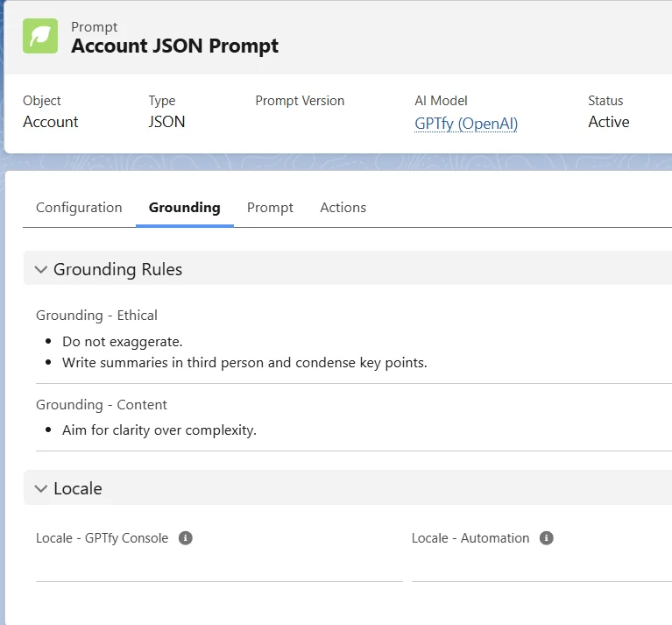The height and width of the screenshot is (625, 672).
Task: Collapse the Locale section
Action: point(41,489)
